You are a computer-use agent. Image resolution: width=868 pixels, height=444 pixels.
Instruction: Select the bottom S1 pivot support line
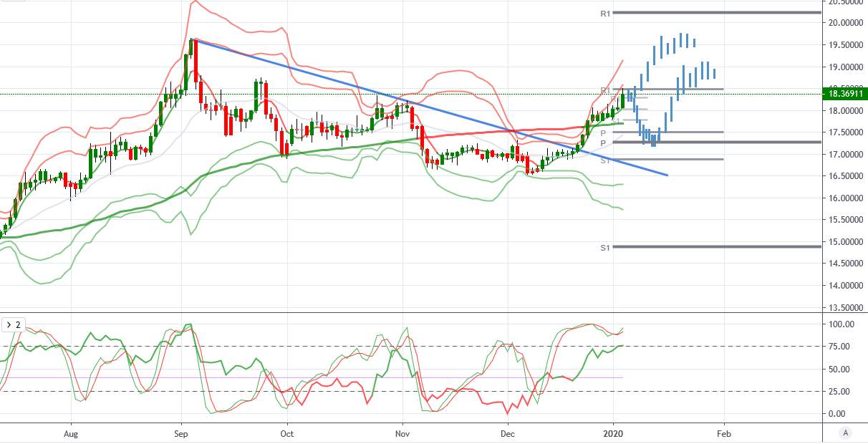tap(716, 247)
